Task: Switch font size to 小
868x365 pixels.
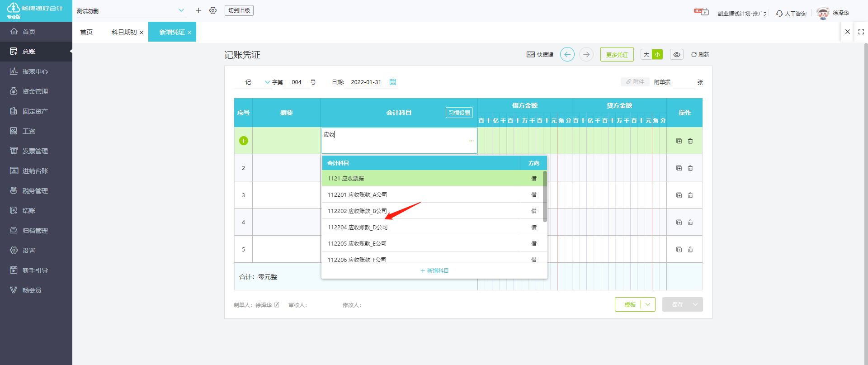Action: [657, 55]
